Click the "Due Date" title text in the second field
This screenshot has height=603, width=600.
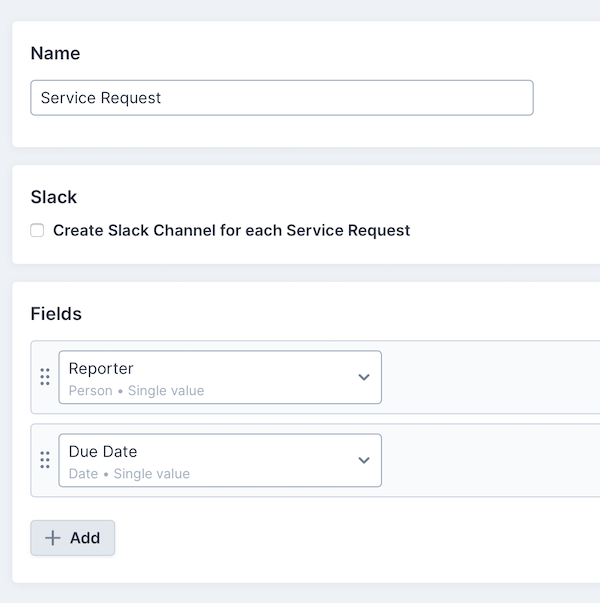(103, 452)
